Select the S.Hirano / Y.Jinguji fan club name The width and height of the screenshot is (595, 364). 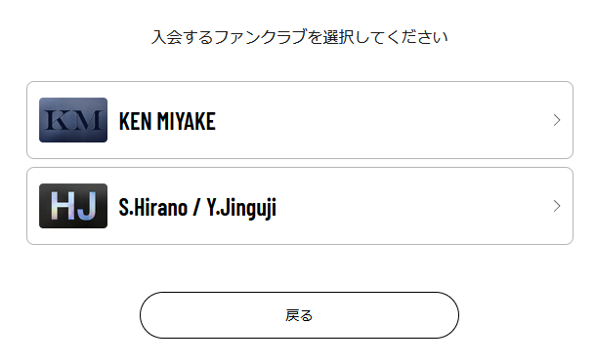(197, 208)
